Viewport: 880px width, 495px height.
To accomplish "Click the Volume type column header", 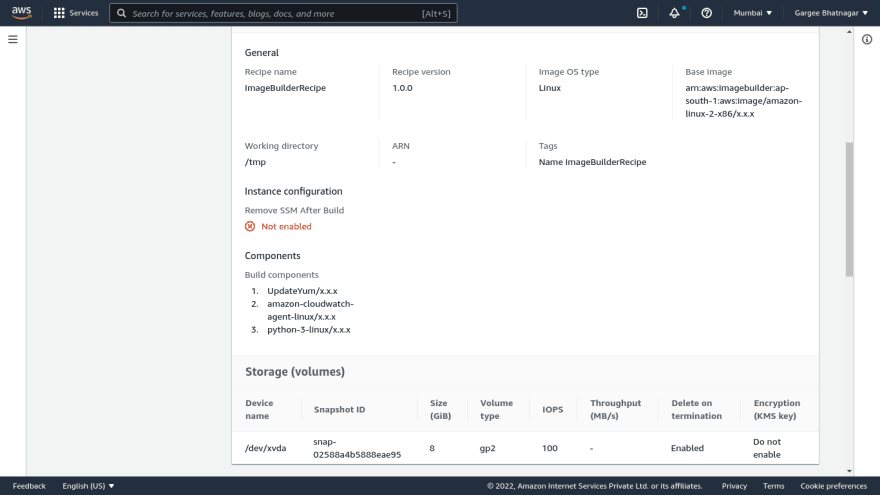I will (496, 410).
